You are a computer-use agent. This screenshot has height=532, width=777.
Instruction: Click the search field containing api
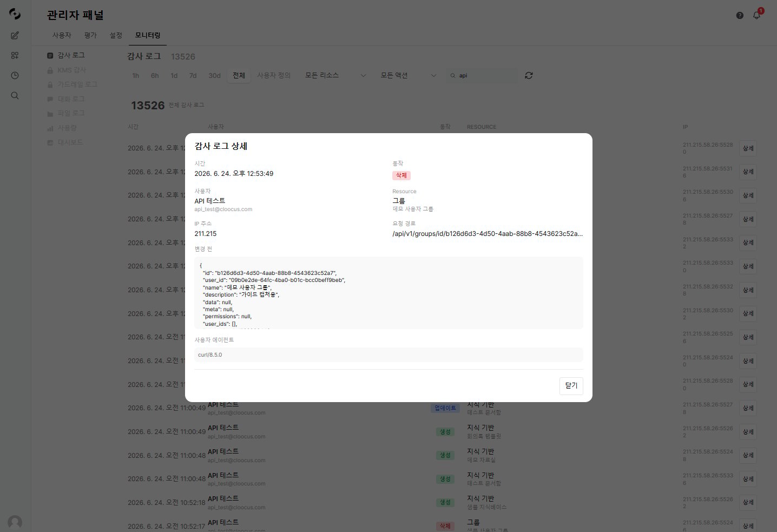pos(482,76)
